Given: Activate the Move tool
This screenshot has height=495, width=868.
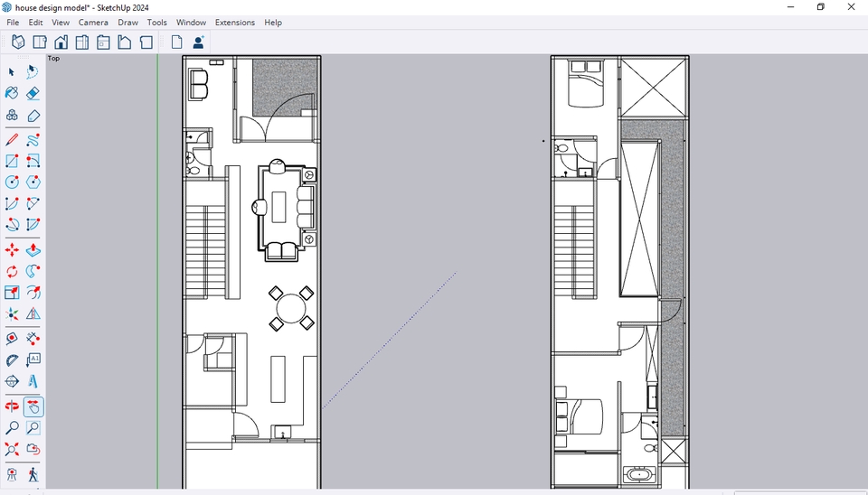Looking at the screenshot, I should tap(12, 250).
